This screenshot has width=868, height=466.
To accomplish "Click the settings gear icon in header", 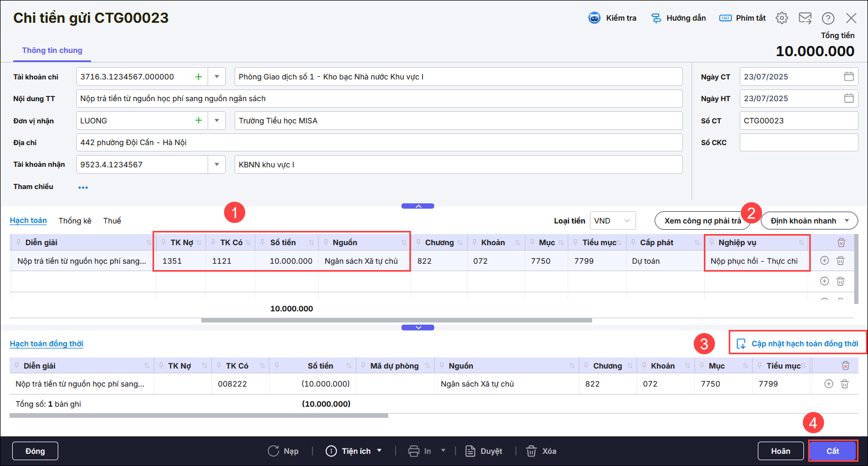I will (782, 18).
